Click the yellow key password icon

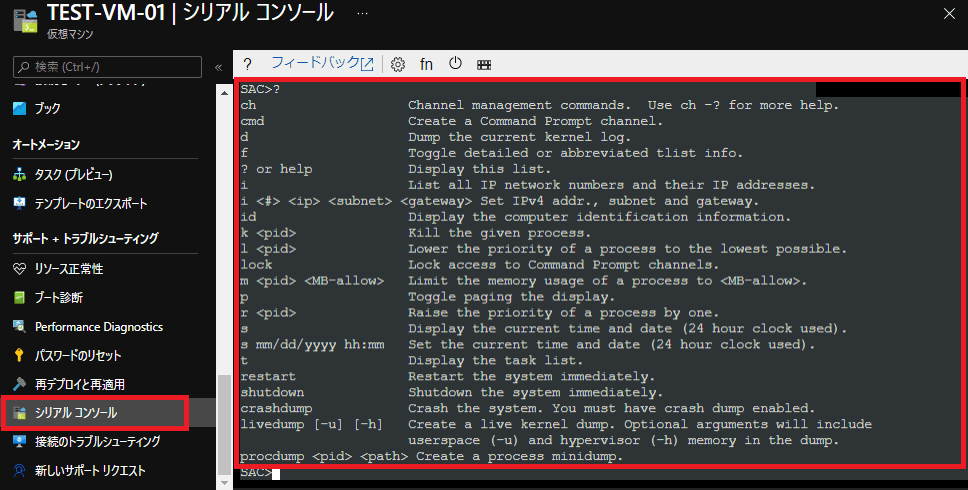[20, 355]
